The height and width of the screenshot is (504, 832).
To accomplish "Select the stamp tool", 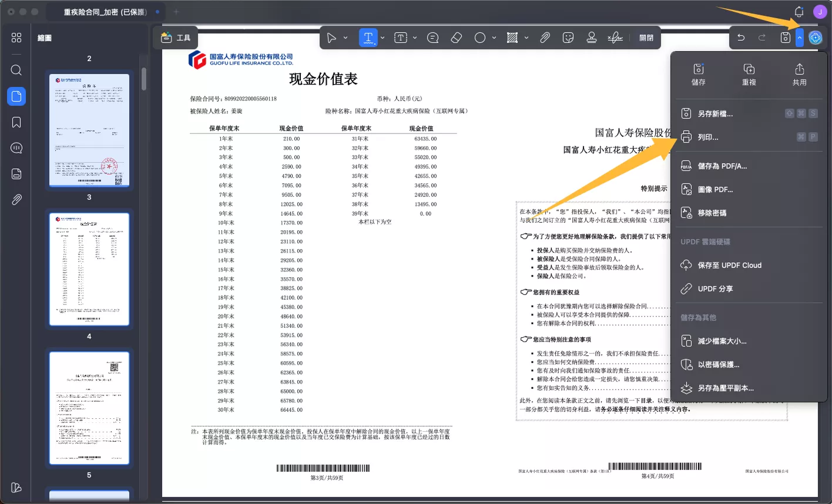I will pos(592,38).
